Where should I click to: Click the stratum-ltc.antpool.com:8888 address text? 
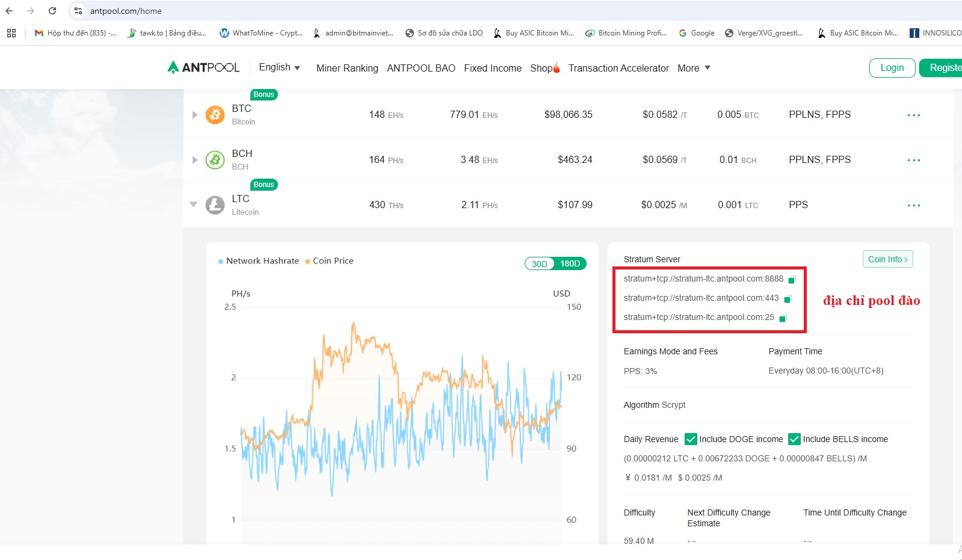pyautogui.click(x=703, y=278)
